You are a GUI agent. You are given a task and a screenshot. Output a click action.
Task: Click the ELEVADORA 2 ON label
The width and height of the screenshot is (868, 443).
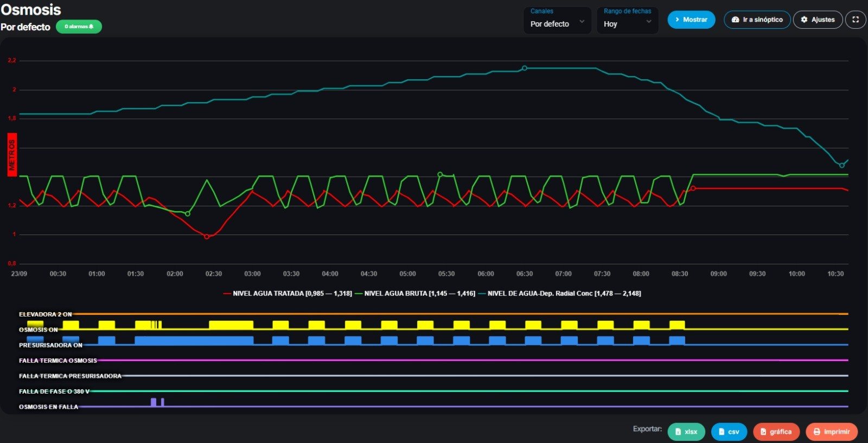pos(45,314)
